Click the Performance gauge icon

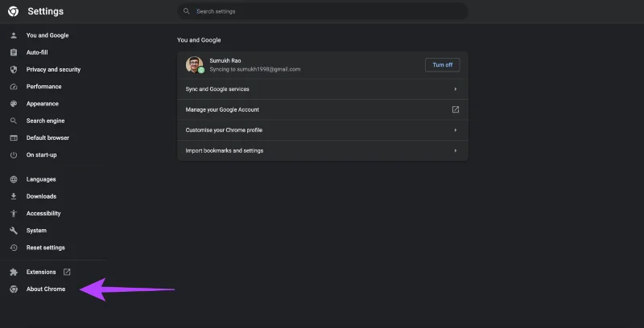(14, 87)
